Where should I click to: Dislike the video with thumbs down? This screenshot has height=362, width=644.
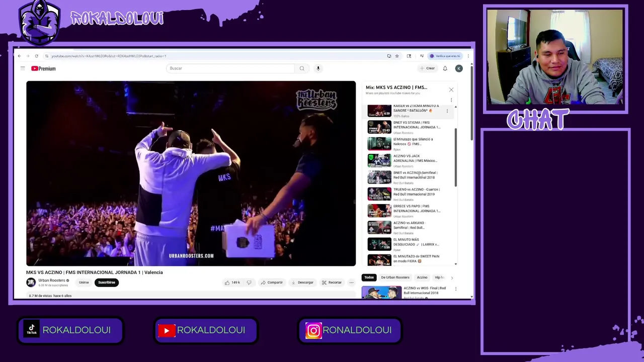click(x=249, y=283)
